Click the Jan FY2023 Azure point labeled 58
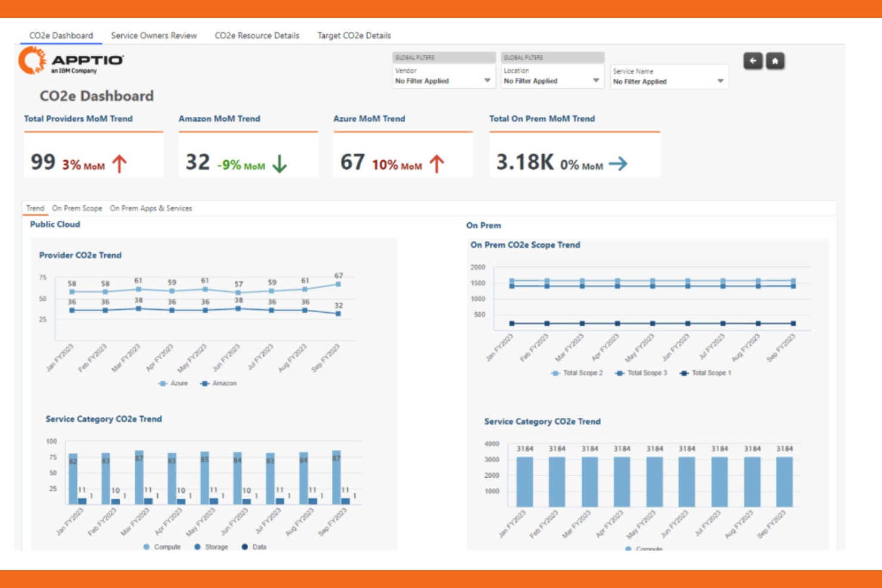The width and height of the screenshot is (882, 588). point(72,292)
